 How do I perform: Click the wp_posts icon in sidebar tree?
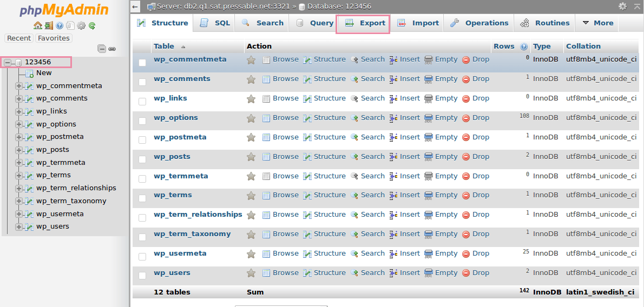(29, 150)
